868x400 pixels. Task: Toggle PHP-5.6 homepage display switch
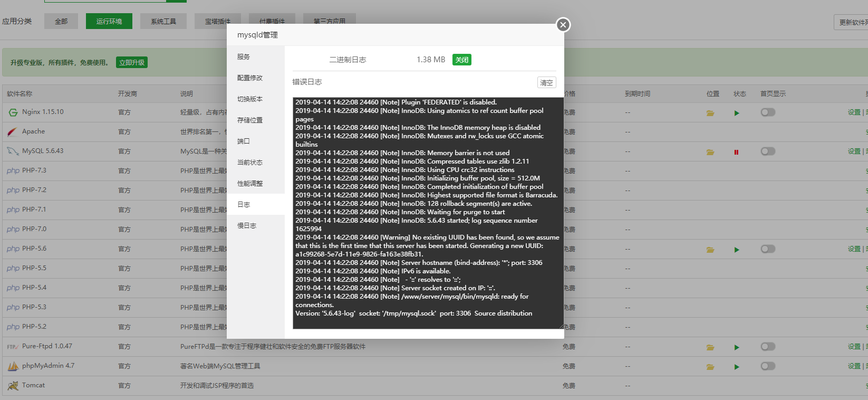tap(768, 249)
